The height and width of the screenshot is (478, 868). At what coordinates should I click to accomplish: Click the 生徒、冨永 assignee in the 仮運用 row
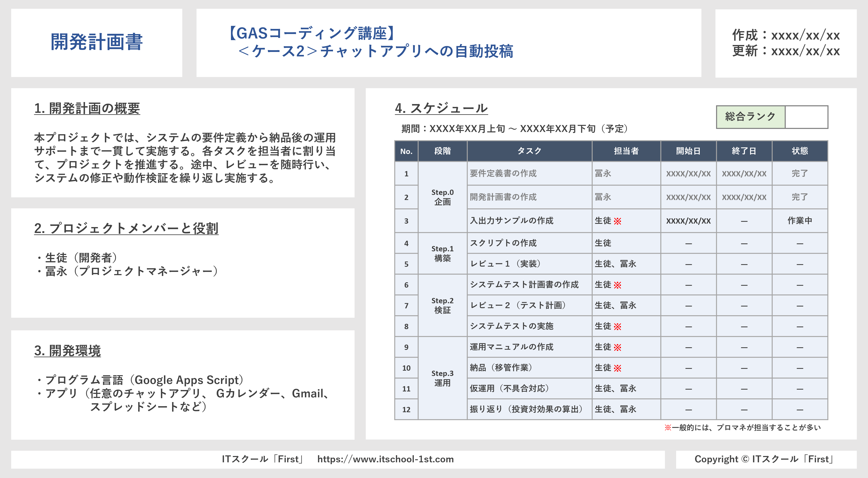(615, 388)
